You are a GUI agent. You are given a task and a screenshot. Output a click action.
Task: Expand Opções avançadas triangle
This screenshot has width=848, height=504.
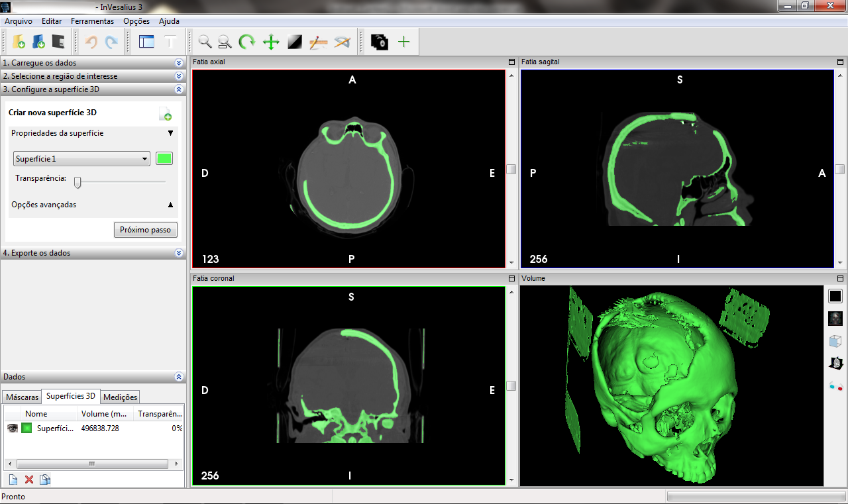point(170,205)
